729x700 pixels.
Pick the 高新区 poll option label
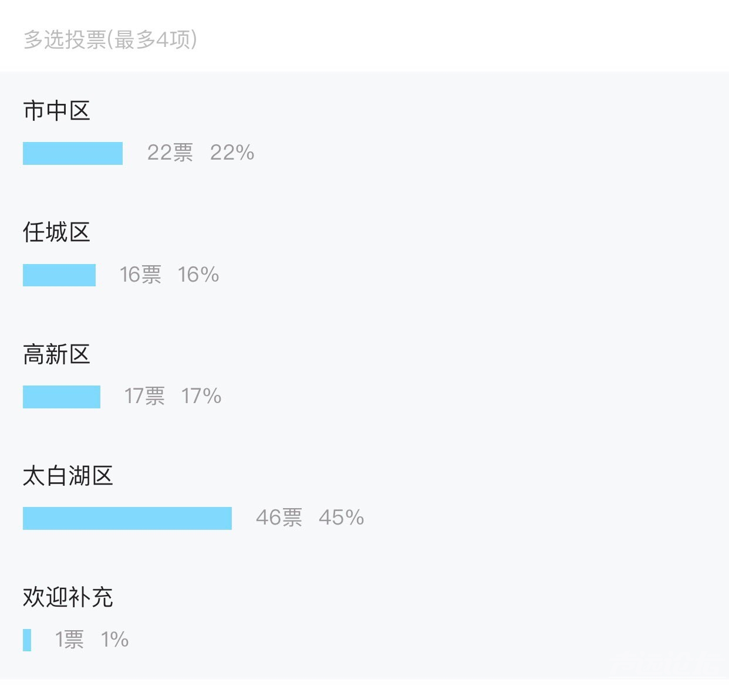coord(56,354)
